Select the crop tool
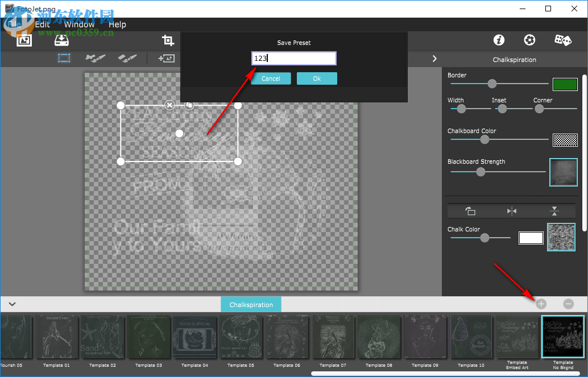 (168, 40)
